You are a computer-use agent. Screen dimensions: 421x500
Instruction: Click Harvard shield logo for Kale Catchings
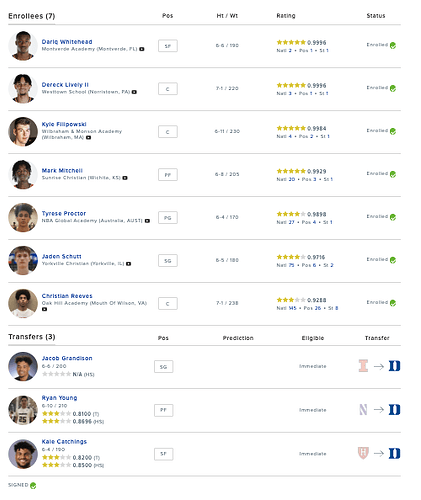click(x=363, y=453)
